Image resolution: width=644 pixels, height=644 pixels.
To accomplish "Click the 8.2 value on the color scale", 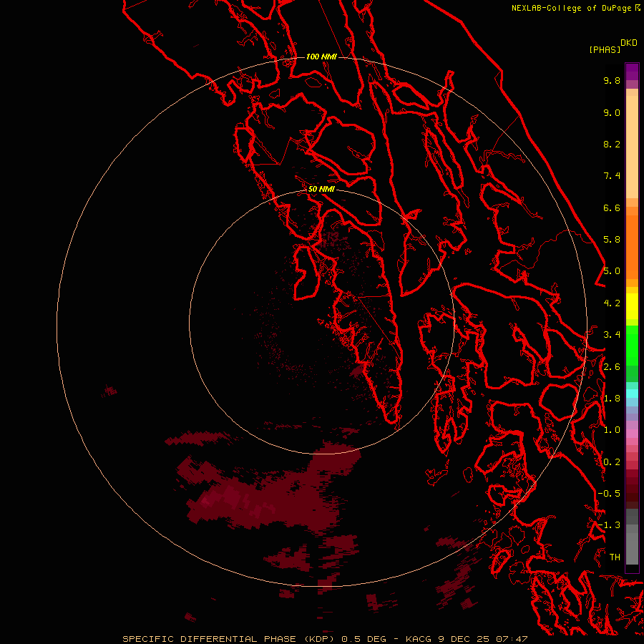I will [612, 144].
